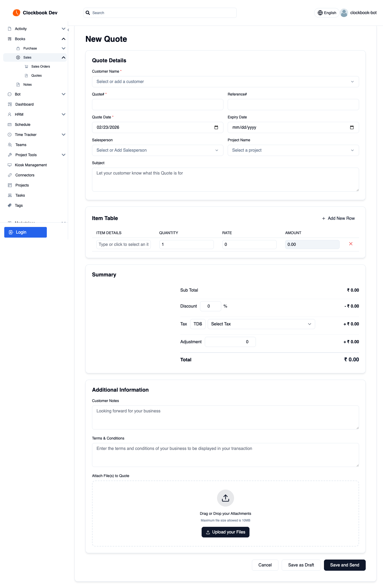Click the Clockbook Dev flame logo
The width and height of the screenshot is (383, 588).
(16, 13)
